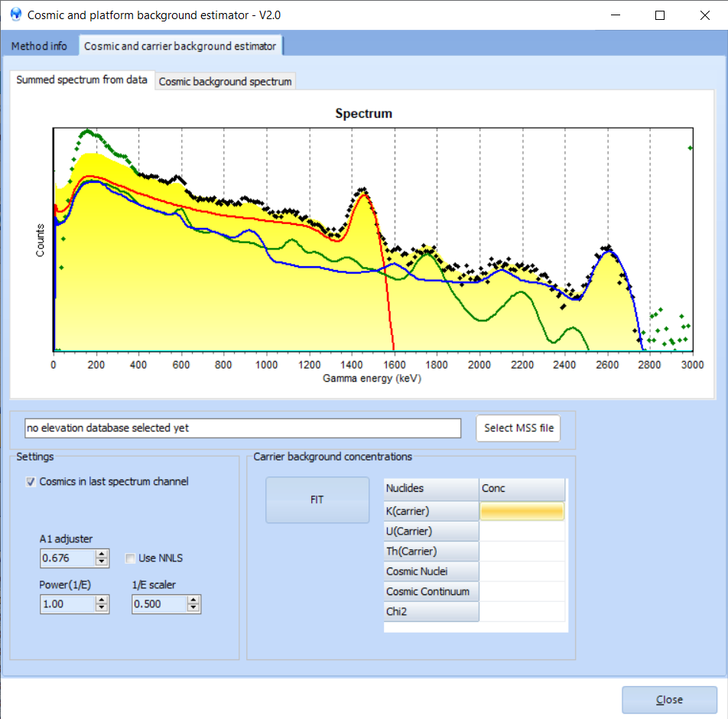Increase the A1 adjuster value
The image size is (728, 719).
102,555
